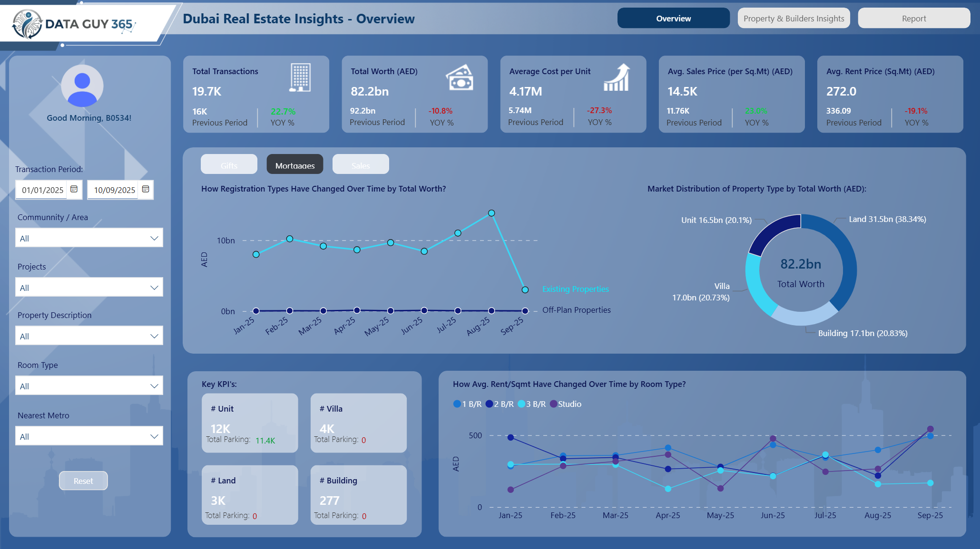Expand the Room Type dropdown
Image resolution: width=980 pixels, height=549 pixels.
point(89,386)
